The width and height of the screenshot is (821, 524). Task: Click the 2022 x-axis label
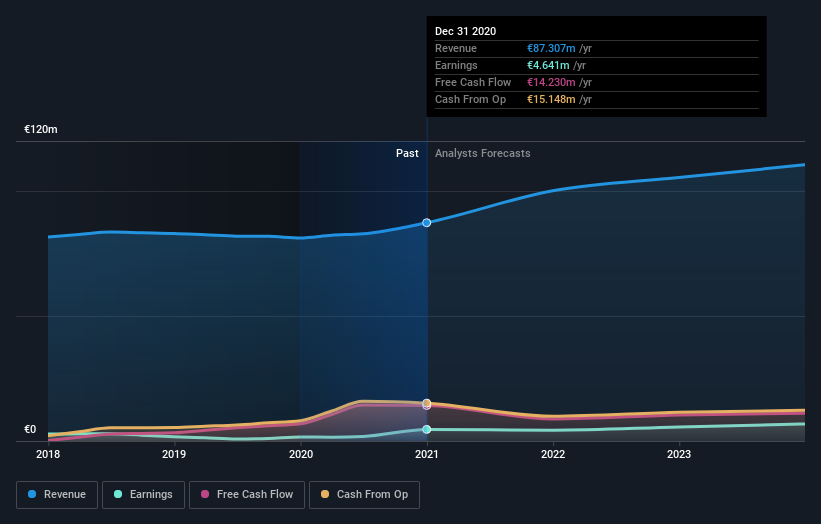point(553,454)
